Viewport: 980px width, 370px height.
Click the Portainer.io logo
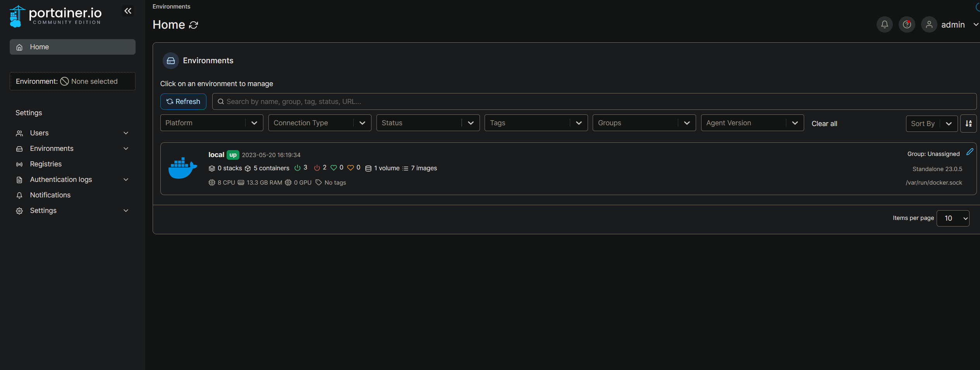(56, 16)
